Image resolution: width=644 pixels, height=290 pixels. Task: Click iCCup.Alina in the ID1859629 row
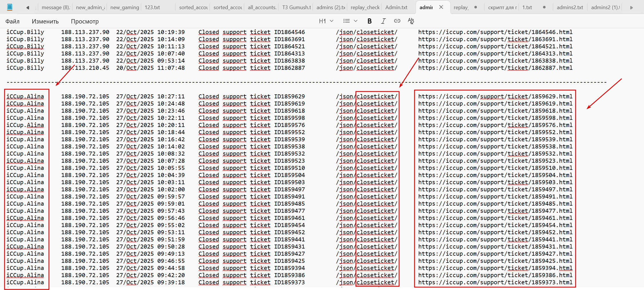[x=25, y=96]
